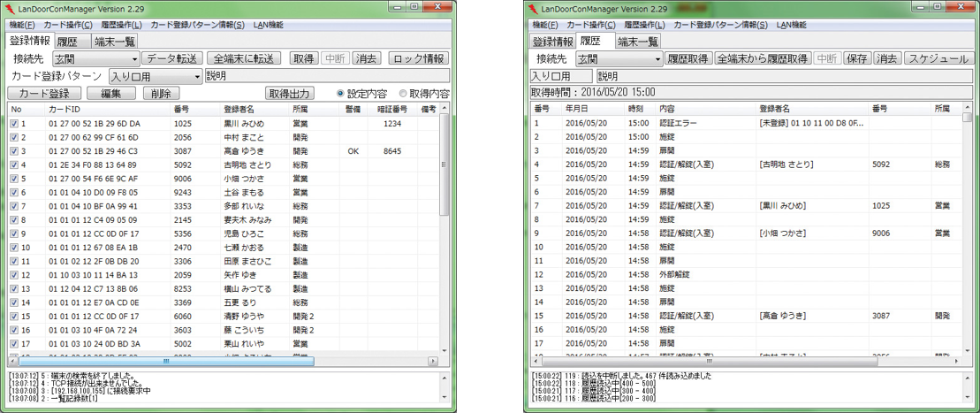Uncheck the checkbox for card row 1
980x413 pixels.
[14, 125]
